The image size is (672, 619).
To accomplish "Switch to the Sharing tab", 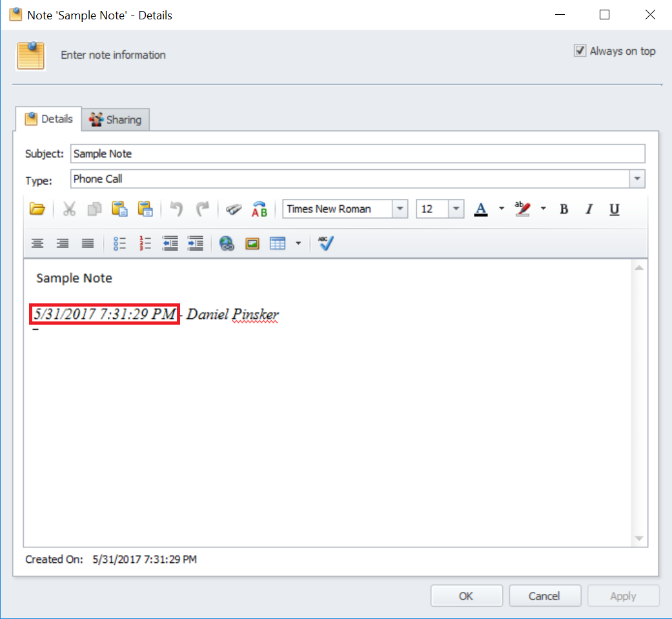I will tap(116, 119).
